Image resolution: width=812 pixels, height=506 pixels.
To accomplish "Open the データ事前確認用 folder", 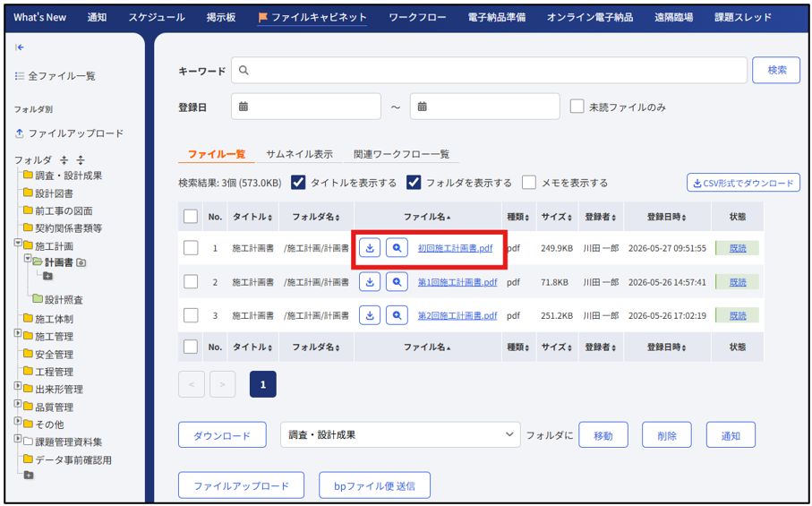I will coord(67,460).
